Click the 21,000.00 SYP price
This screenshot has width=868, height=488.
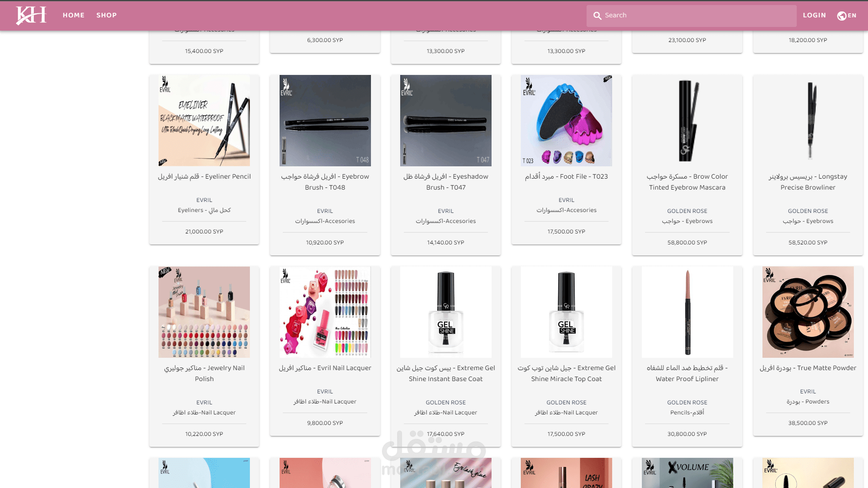[204, 232]
